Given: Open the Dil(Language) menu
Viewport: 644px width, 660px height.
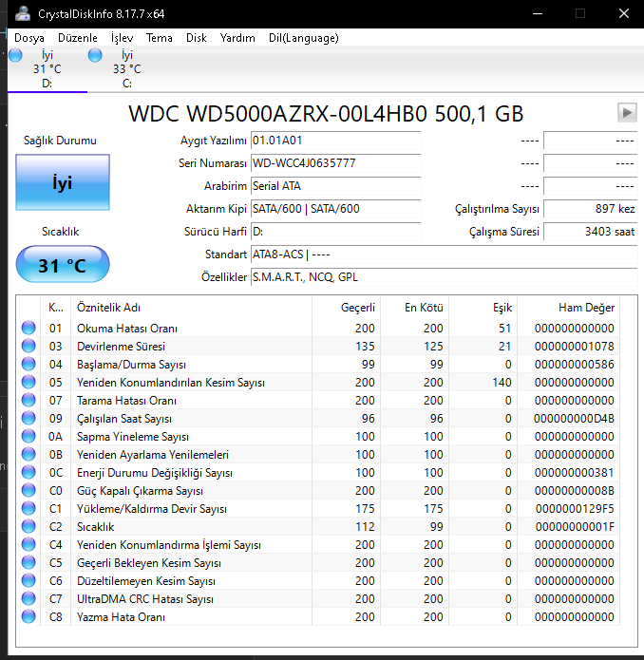Looking at the screenshot, I should pos(304,38).
